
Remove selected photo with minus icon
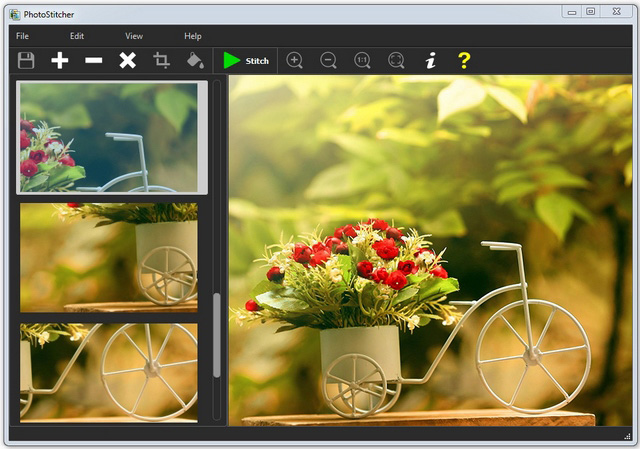(94, 61)
